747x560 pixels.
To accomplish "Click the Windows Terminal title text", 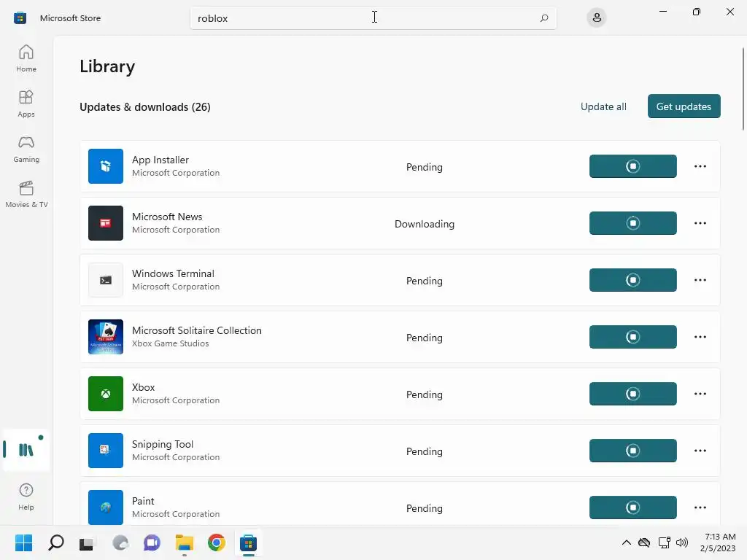I will tap(173, 274).
